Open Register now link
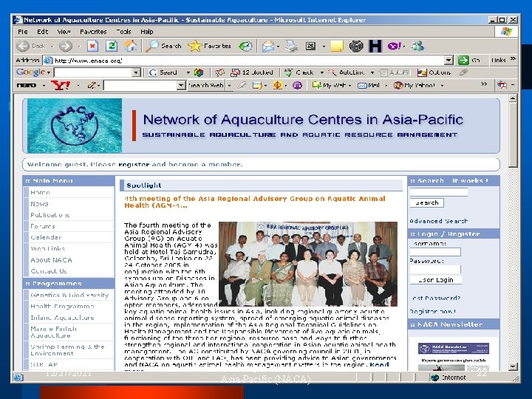The image size is (532, 399). (432, 311)
